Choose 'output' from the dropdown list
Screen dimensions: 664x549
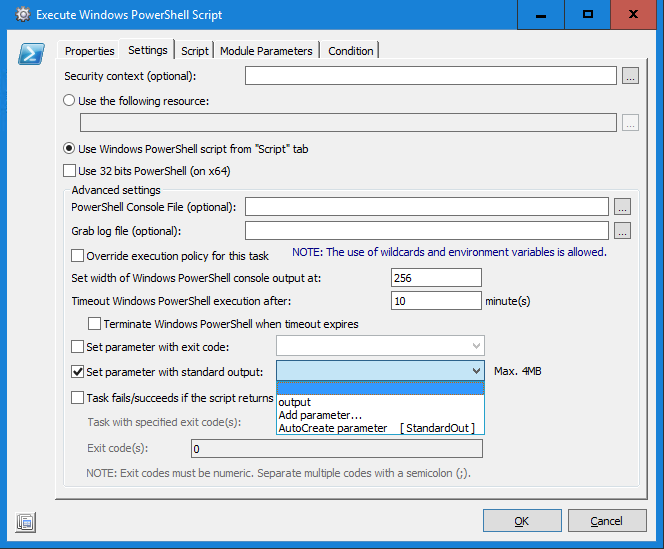[x=380, y=402]
